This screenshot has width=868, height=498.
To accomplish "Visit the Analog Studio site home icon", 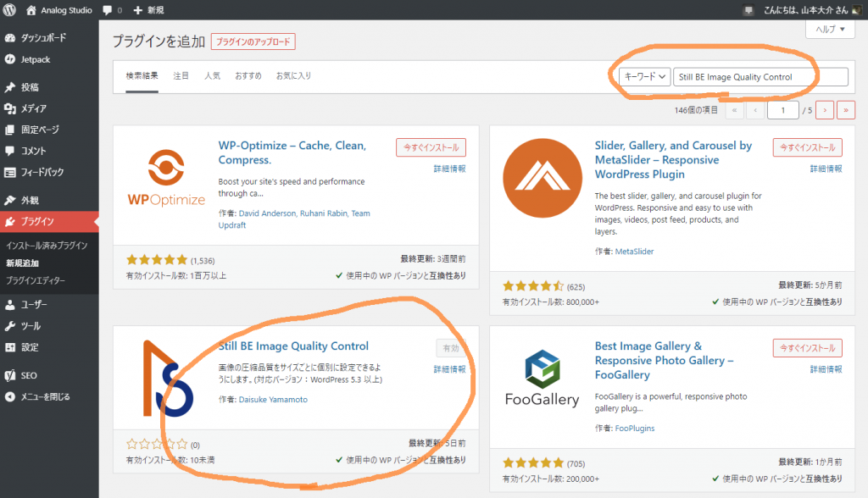I will [x=31, y=10].
